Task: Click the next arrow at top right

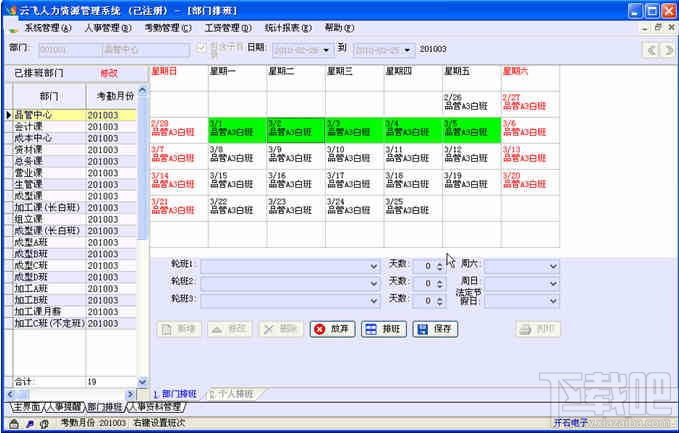Action: tap(668, 50)
